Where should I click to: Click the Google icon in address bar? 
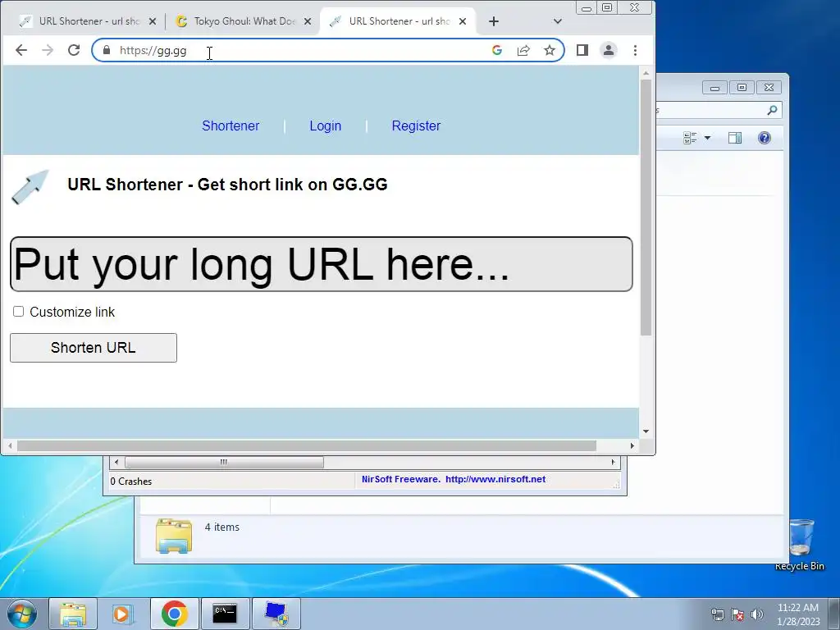(x=496, y=50)
